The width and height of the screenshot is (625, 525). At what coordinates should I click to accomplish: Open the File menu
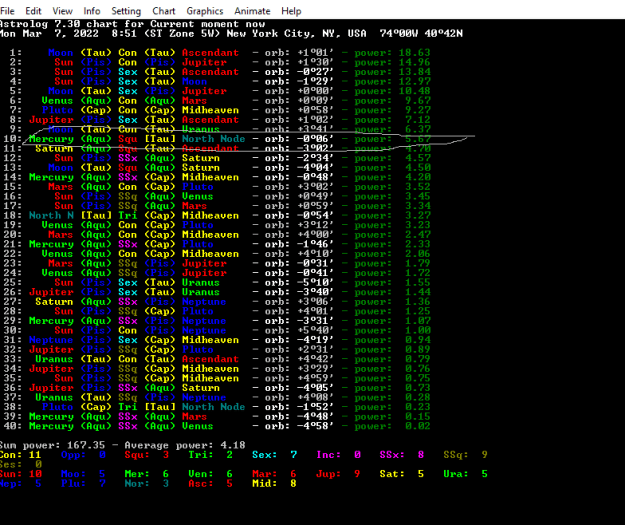pos(7,11)
